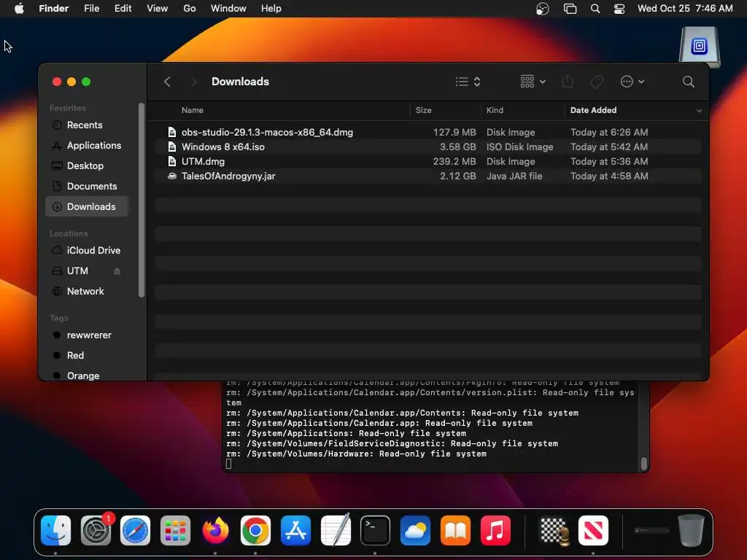Open the Edit menu
Screen dimensions: 747x560
click(x=123, y=9)
